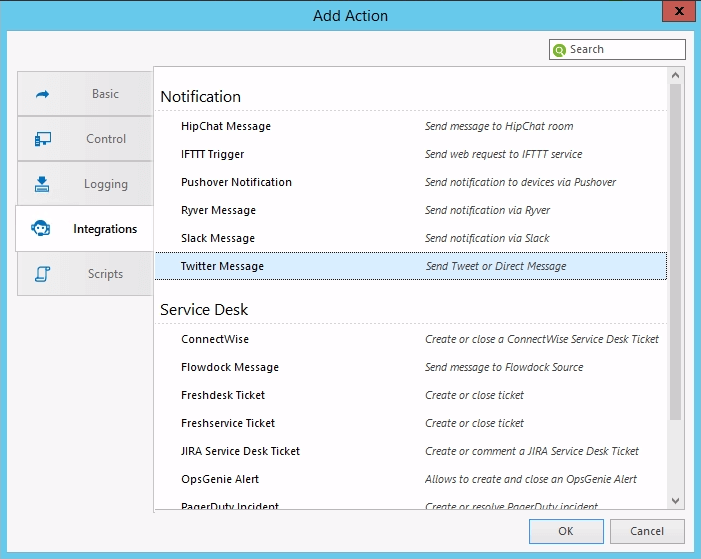Switch to the Scripts tab
701x559 pixels.
point(85,274)
